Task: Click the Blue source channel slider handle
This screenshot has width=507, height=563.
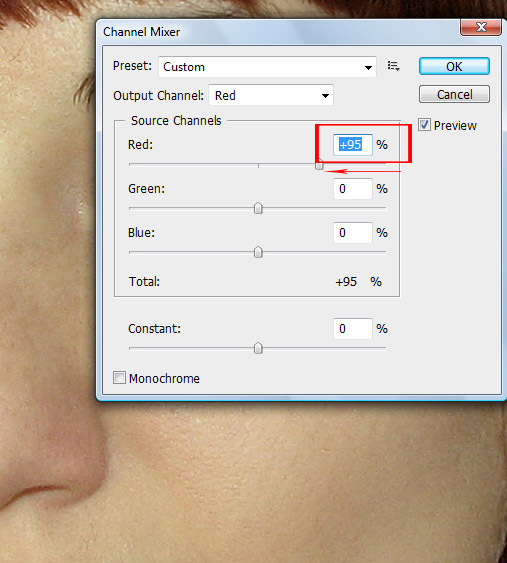Action: (x=258, y=252)
